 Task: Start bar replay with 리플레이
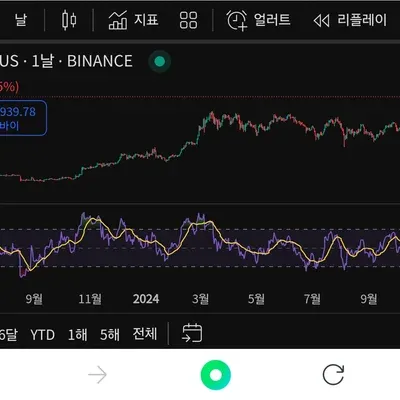coord(350,20)
